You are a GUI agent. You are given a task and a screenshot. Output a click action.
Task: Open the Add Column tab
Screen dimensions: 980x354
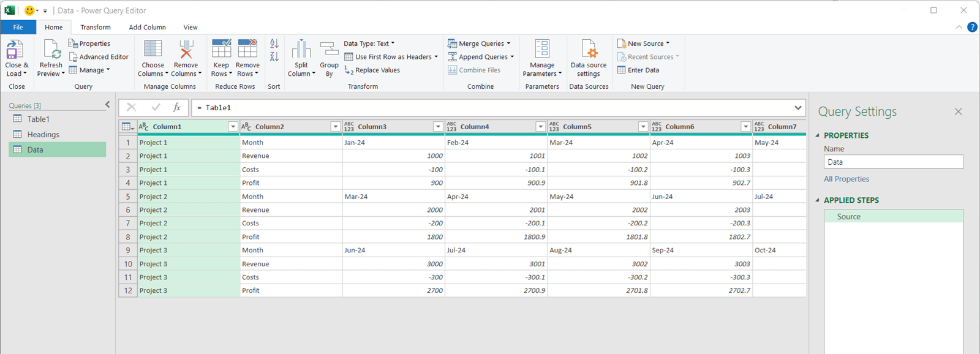coord(147,28)
